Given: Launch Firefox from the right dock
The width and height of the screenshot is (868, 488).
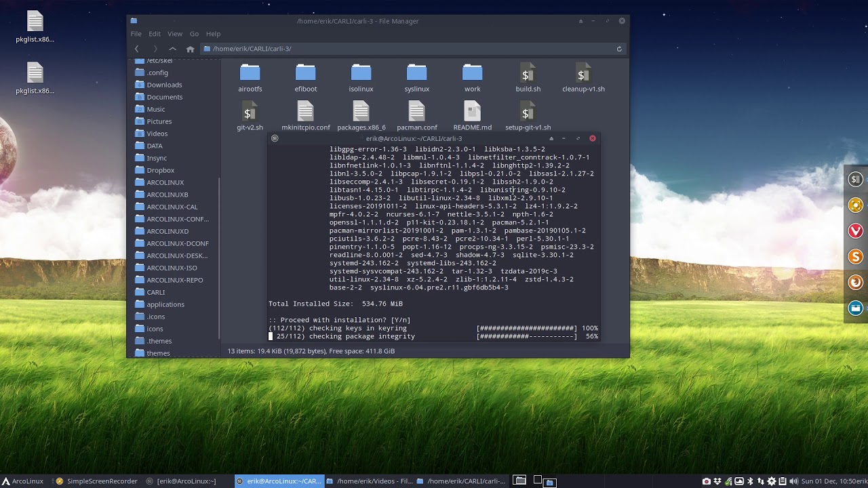Looking at the screenshot, I should 856,282.
